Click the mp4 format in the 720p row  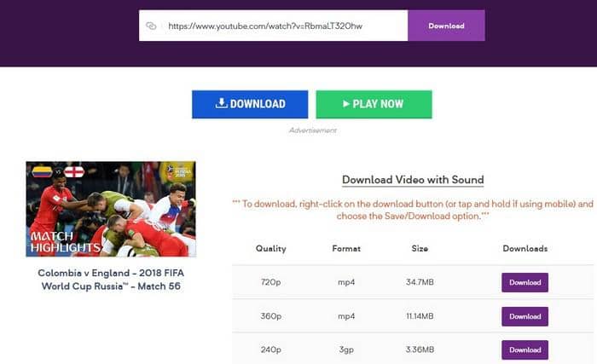[346, 282]
